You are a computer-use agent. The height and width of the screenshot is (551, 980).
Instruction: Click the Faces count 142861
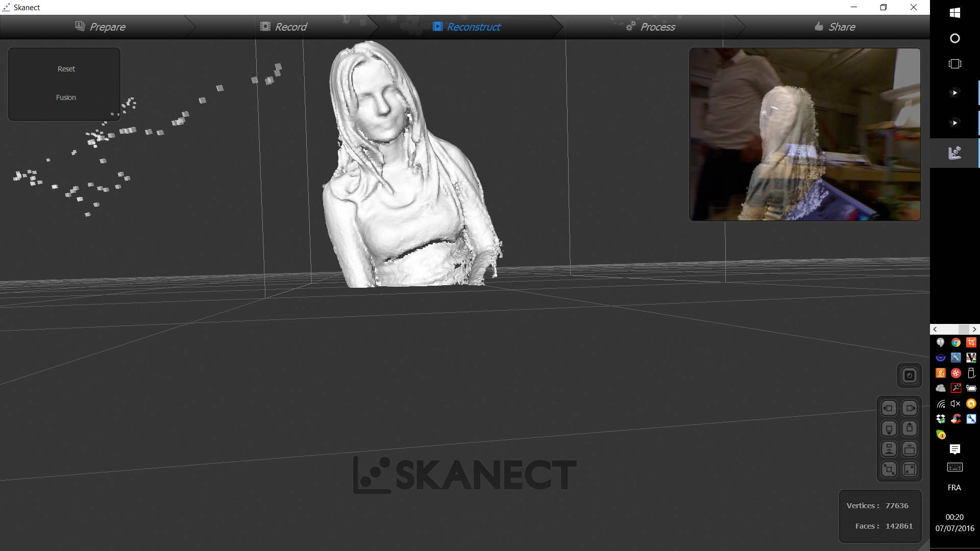coord(899,526)
